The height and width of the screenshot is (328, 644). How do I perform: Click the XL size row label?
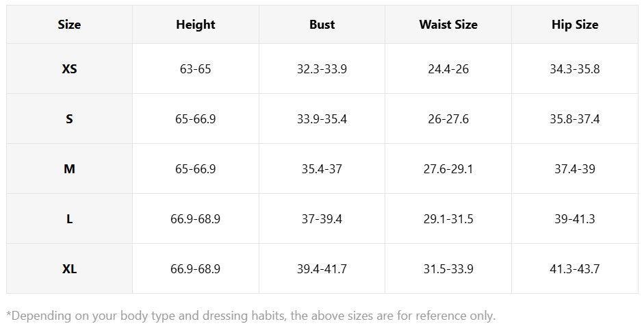tap(69, 269)
